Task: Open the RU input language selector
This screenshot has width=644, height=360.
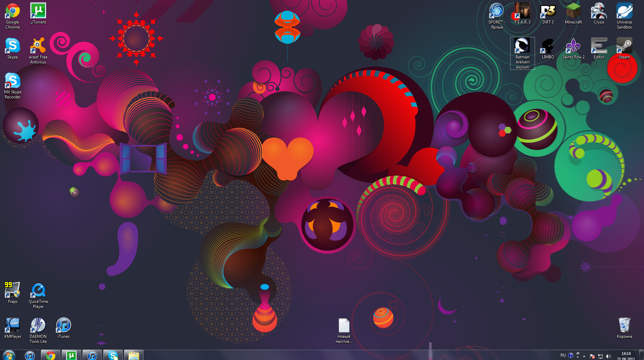Action: coord(563,355)
